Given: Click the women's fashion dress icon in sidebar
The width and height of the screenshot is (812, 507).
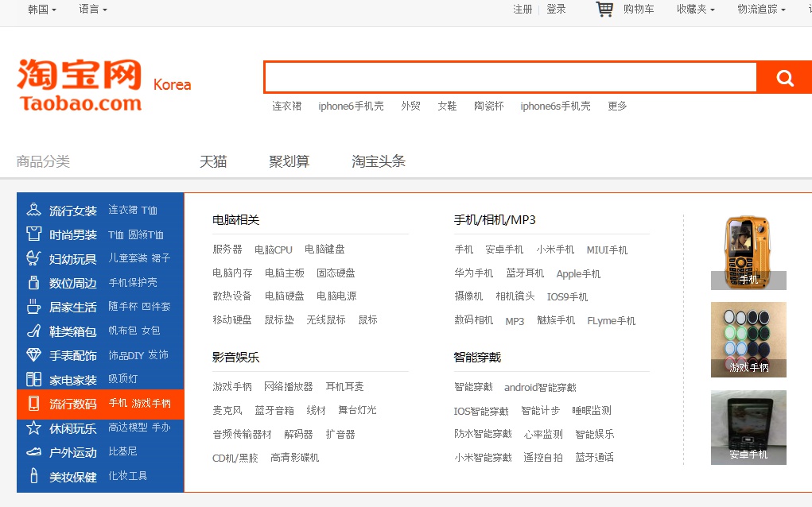Looking at the screenshot, I should tap(33, 211).
